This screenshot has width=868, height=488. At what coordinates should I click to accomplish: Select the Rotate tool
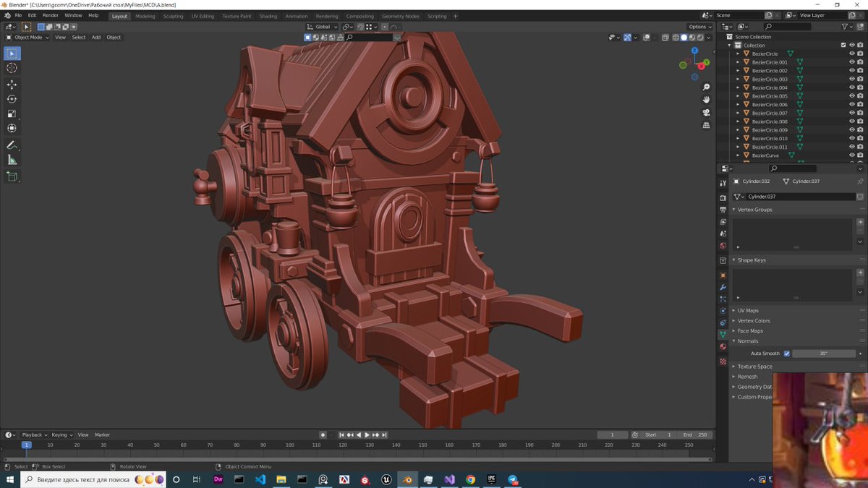pos(12,99)
